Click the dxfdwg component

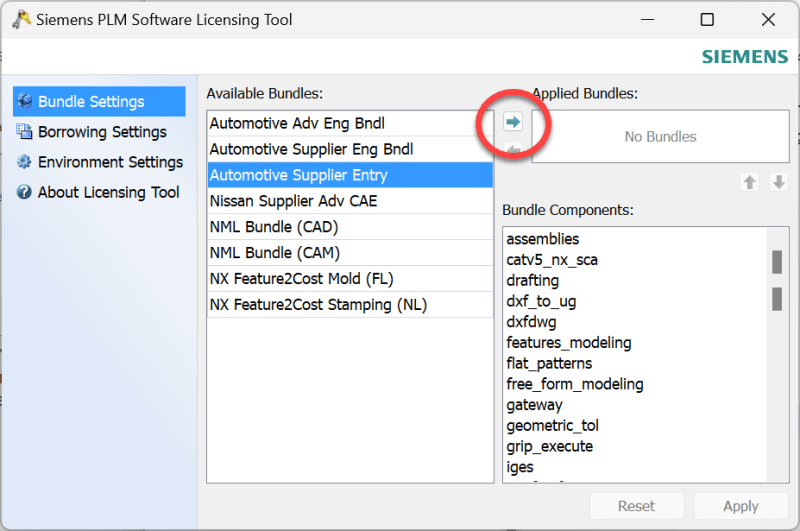(x=531, y=322)
